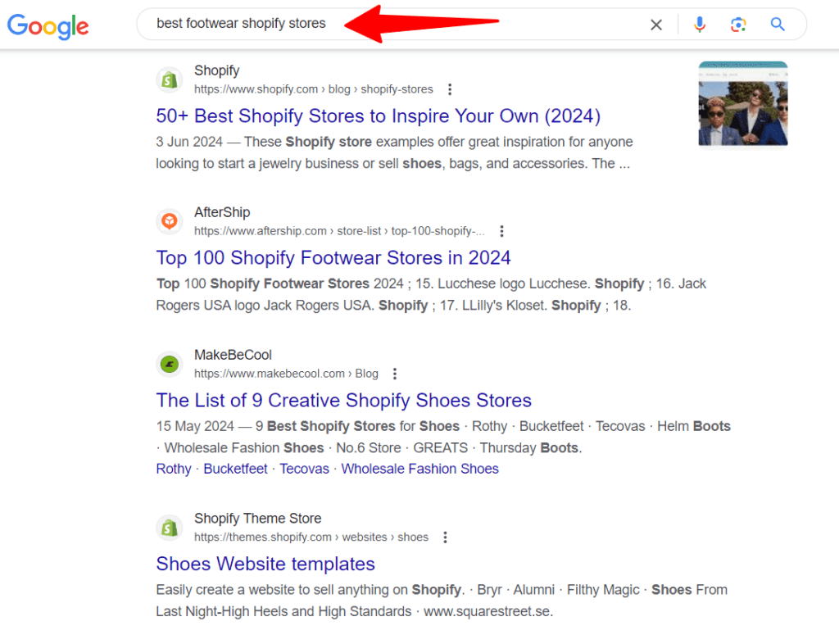Click the Google logo
The image size is (839, 644).
click(48, 26)
